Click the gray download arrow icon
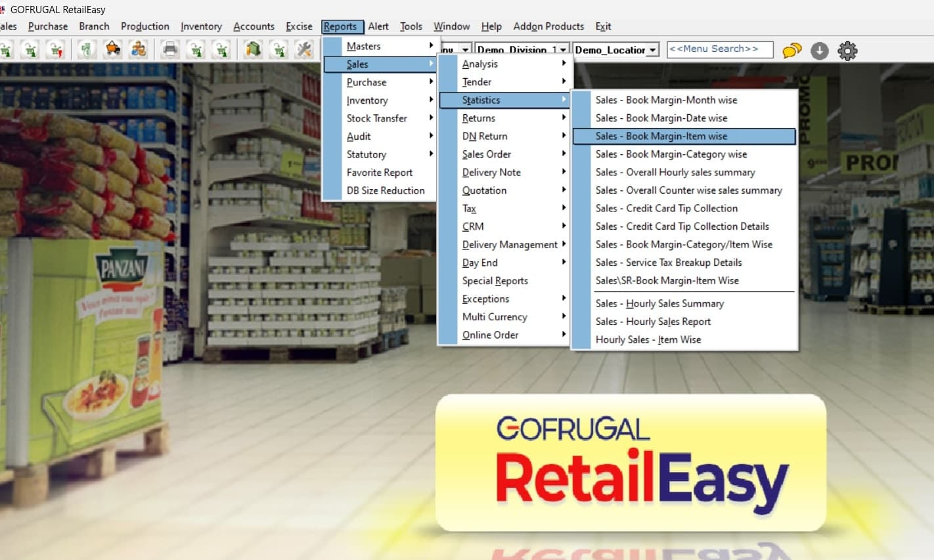The height and width of the screenshot is (560, 934). (x=819, y=51)
